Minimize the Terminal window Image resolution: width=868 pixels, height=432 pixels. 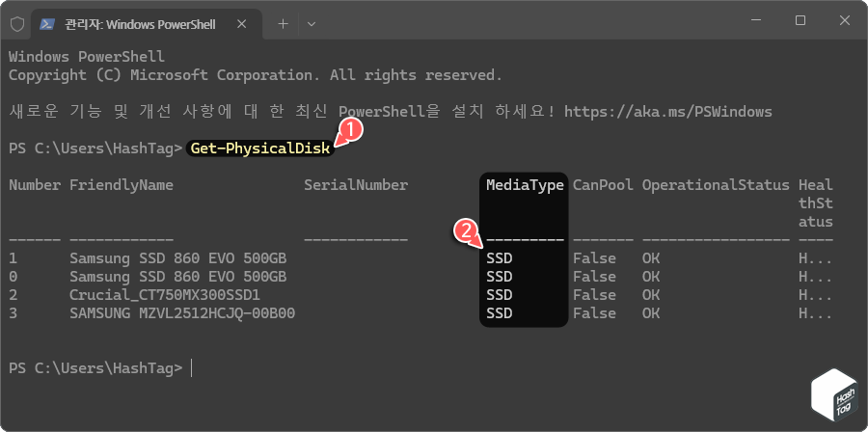point(756,20)
